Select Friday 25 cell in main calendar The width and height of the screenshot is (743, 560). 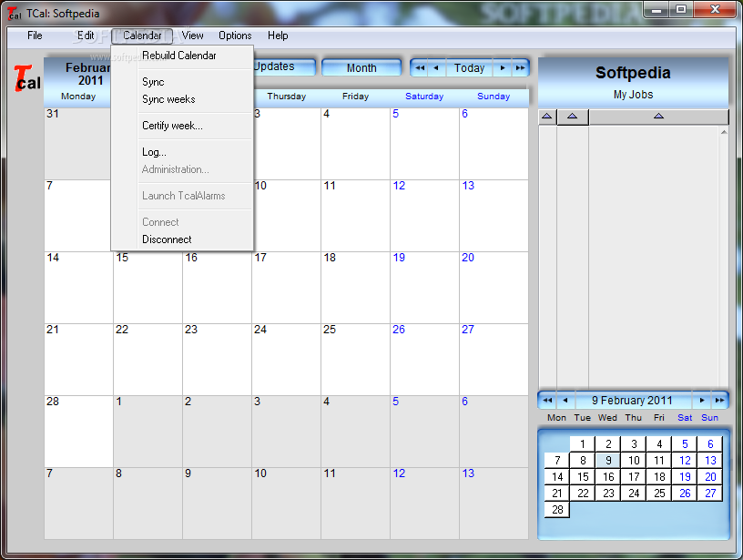pos(355,360)
